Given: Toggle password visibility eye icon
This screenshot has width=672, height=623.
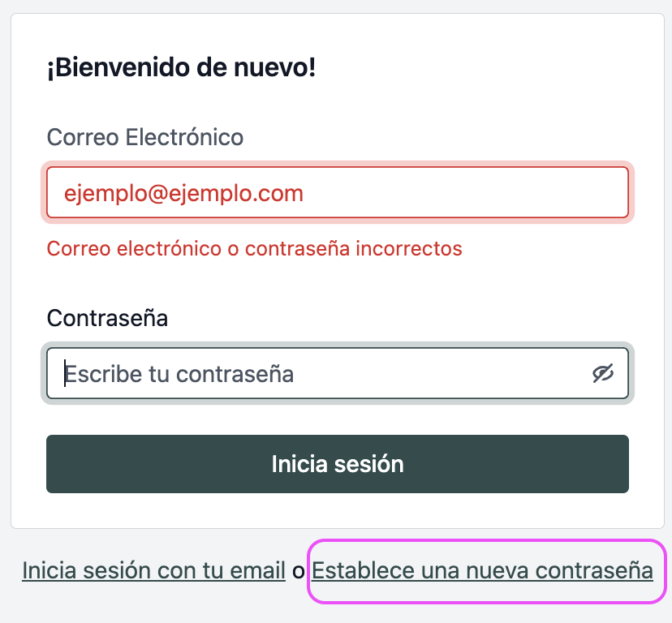Looking at the screenshot, I should [602, 373].
